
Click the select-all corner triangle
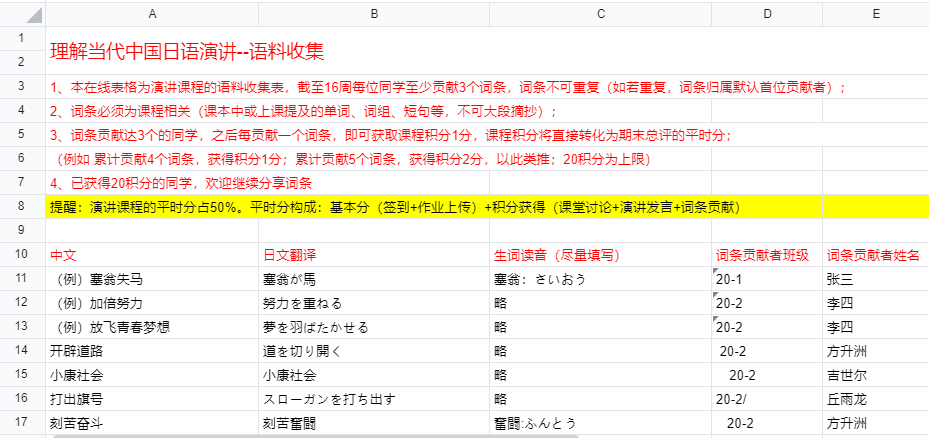coord(35,15)
